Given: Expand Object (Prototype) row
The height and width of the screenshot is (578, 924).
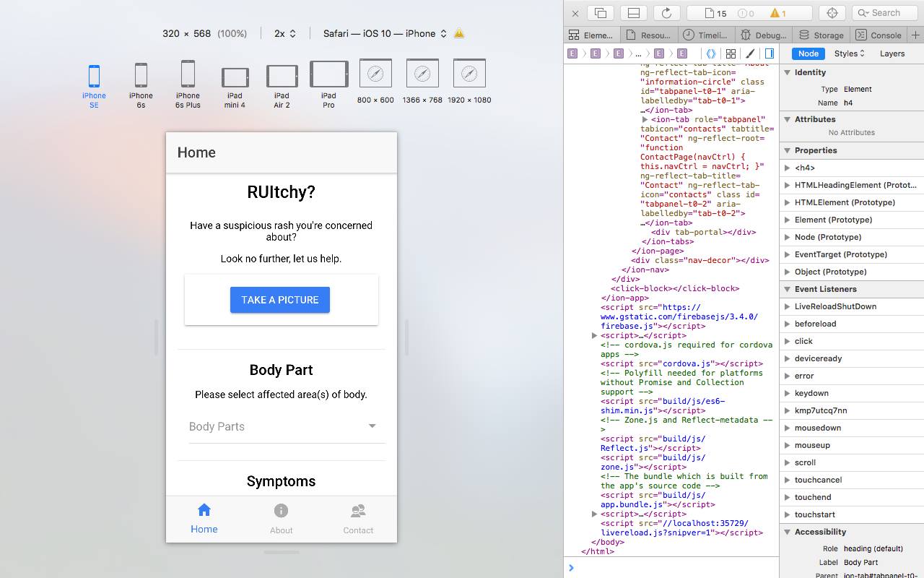Looking at the screenshot, I should click(787, 272).
